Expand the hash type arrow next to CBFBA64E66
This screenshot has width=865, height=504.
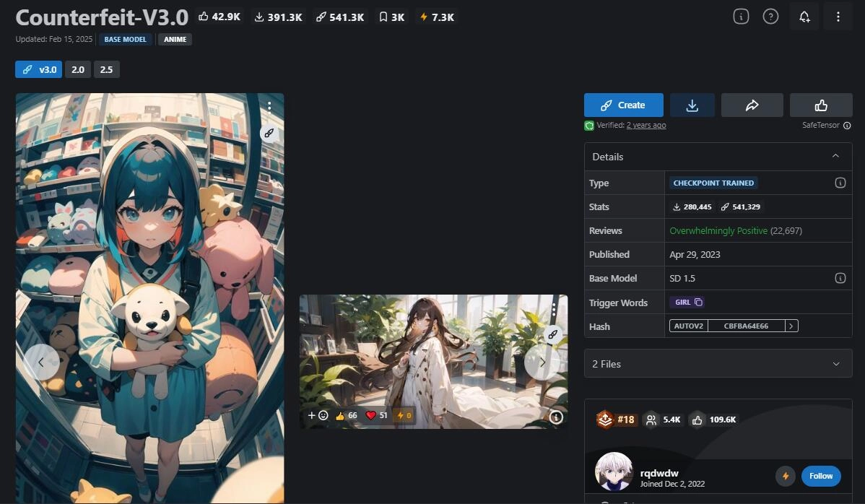(x=791, y=326)
